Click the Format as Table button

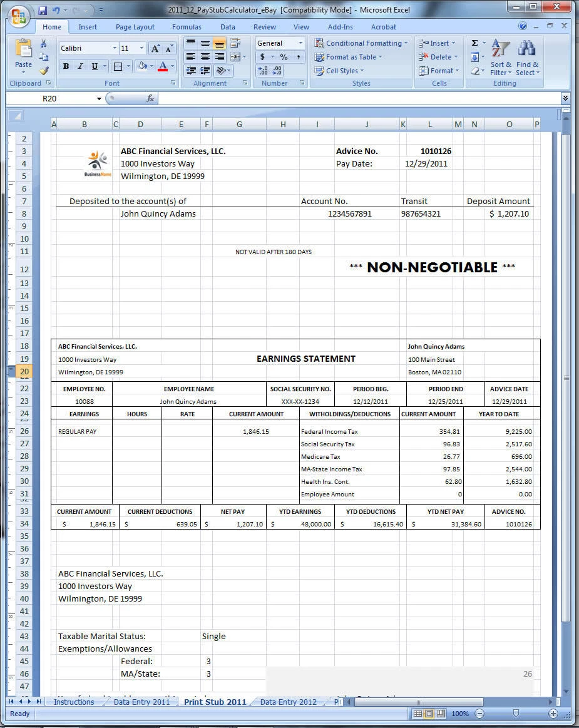(348, 56)
